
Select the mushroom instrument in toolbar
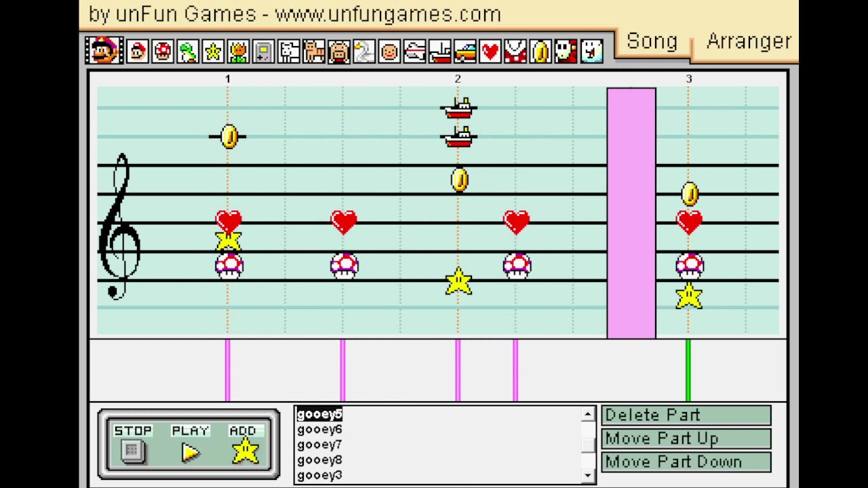click(163, 52)
